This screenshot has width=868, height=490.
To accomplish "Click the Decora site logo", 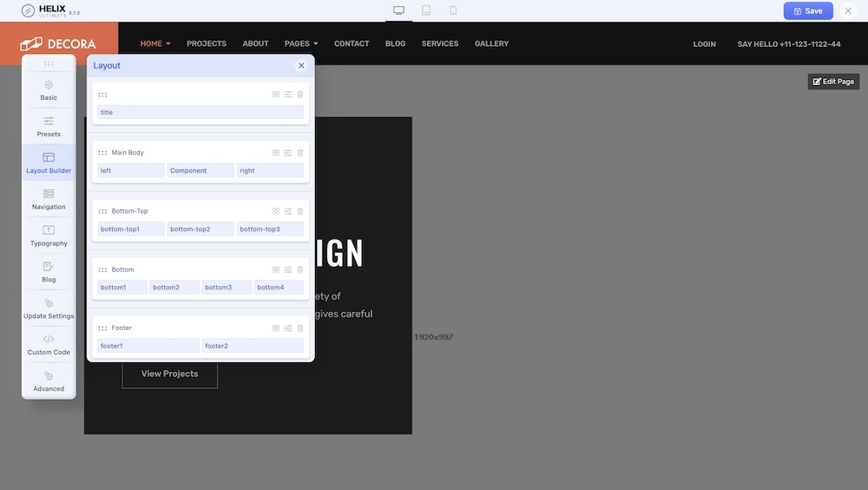I will 58,43.
